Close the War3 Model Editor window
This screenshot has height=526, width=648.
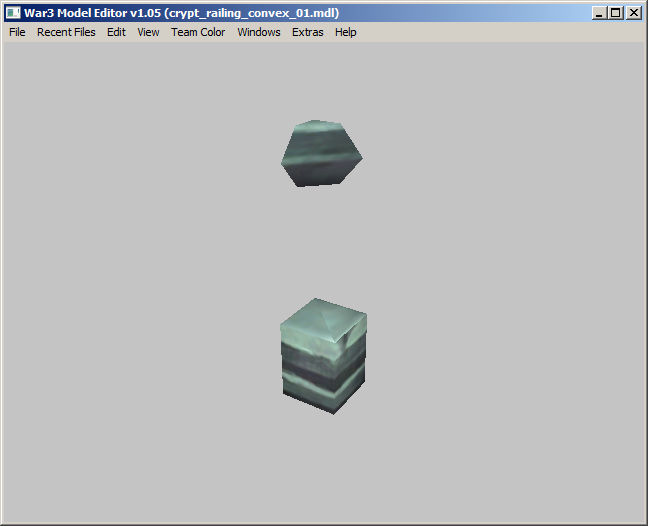[634, 13]
